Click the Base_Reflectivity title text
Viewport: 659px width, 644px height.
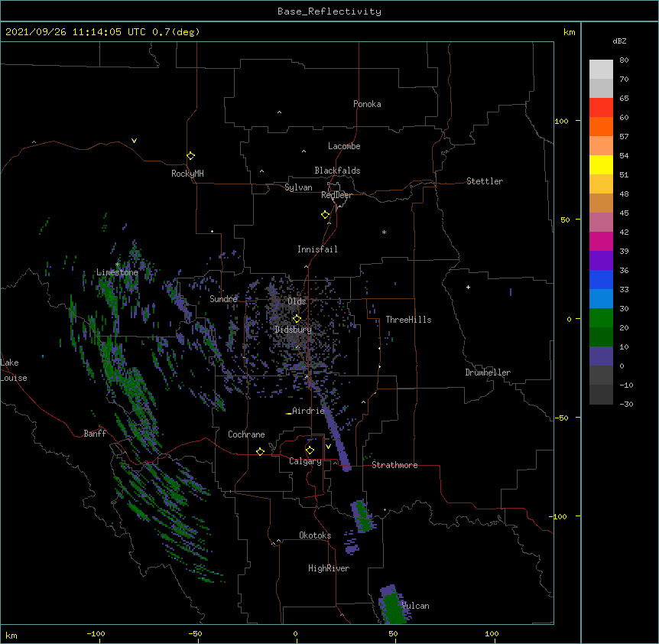pyautogui.click(x=329, y=11)
